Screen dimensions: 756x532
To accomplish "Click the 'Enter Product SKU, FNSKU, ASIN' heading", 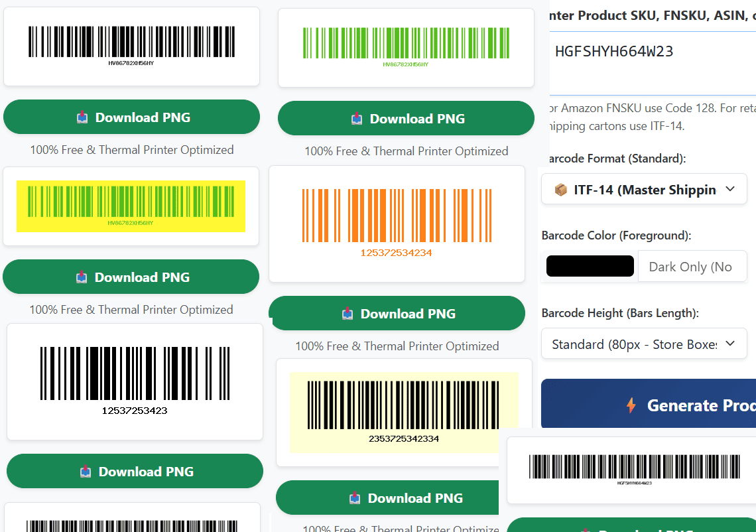I will click(x=653, y=15).
